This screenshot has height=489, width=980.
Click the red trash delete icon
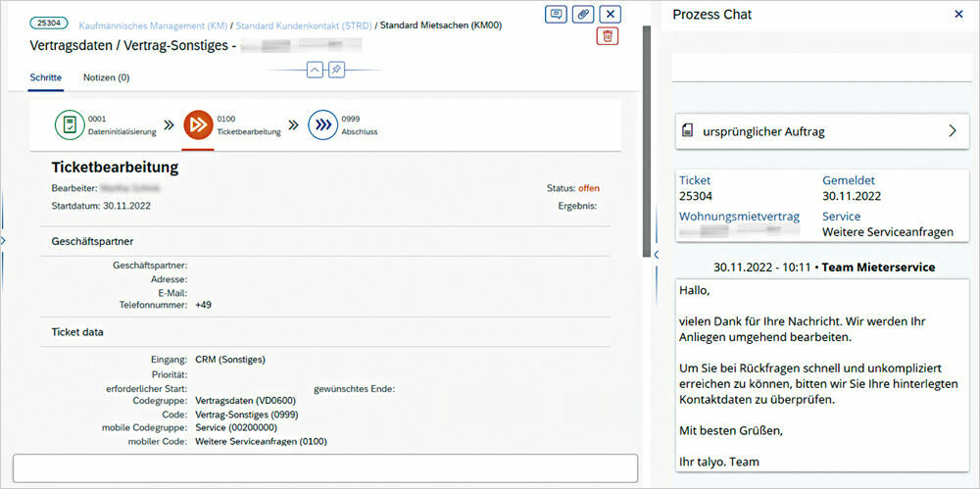pyautogui.click(x=608, y=36)
